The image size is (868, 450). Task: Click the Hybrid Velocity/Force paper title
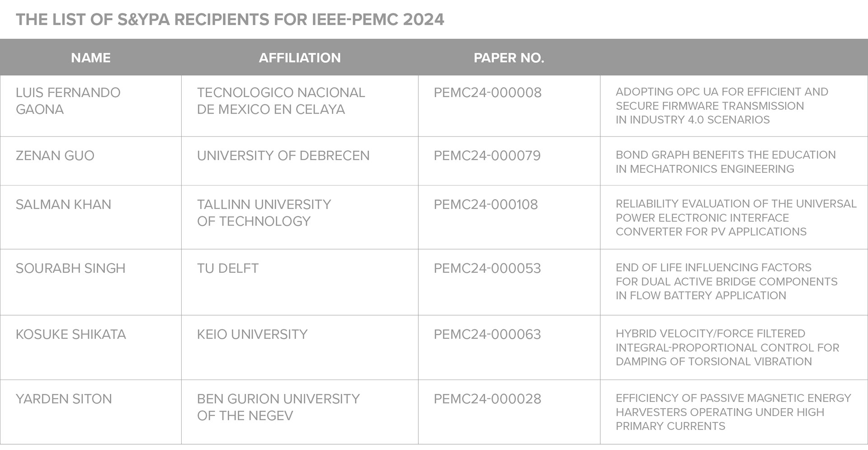(727, 347)
